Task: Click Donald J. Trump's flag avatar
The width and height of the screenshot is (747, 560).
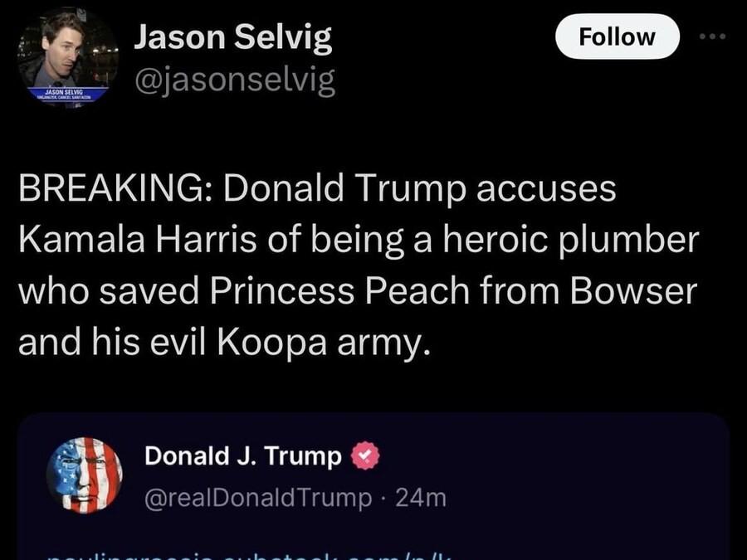Action: [85, 474]
